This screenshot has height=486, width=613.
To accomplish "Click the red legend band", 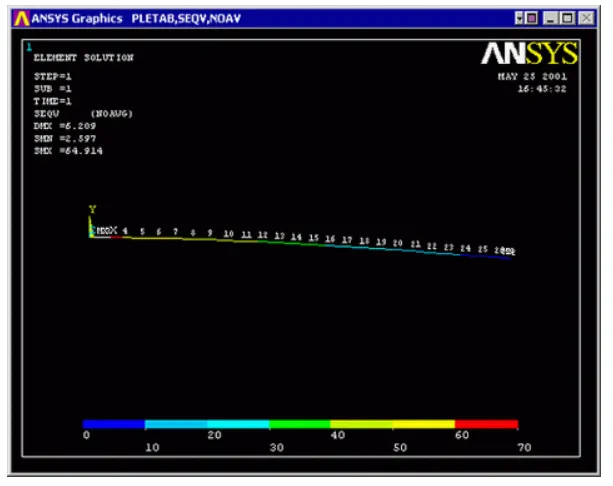I will (x=486, y=424).
